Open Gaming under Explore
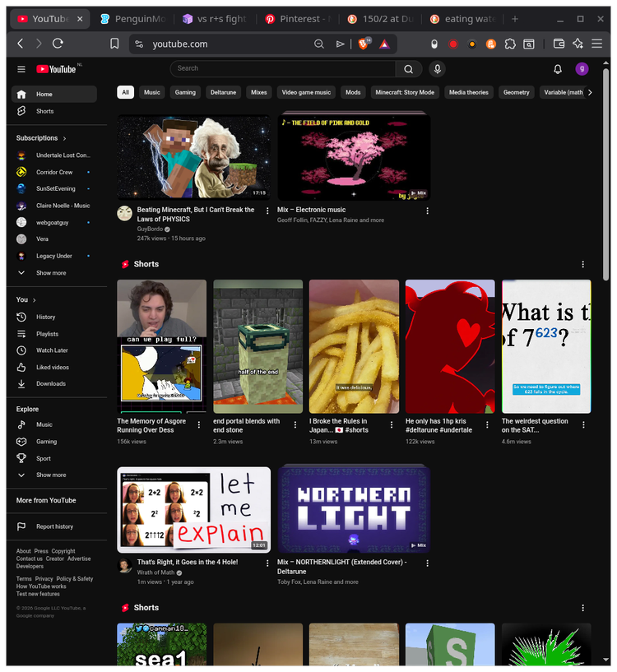The width and height of the screenshot is (617, 672). (x=54, y=442)
